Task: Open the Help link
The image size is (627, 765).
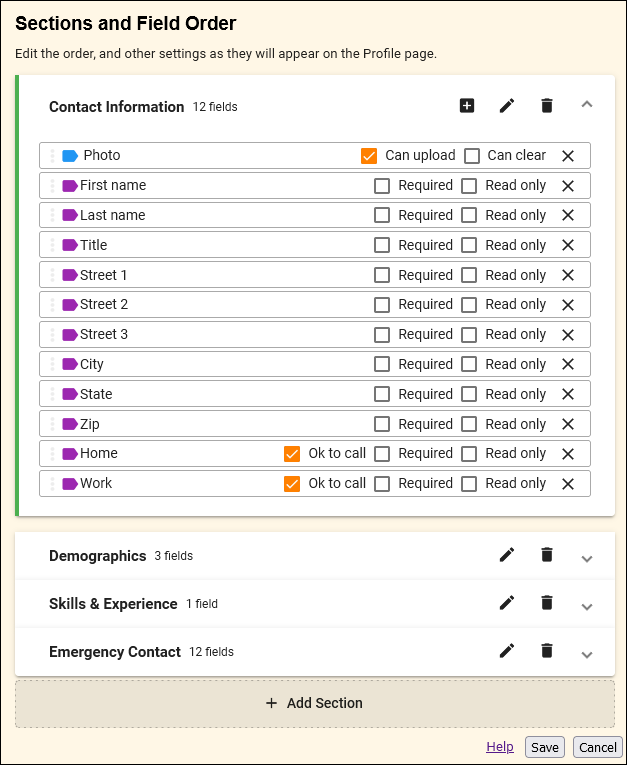Action: pos(500,747)
